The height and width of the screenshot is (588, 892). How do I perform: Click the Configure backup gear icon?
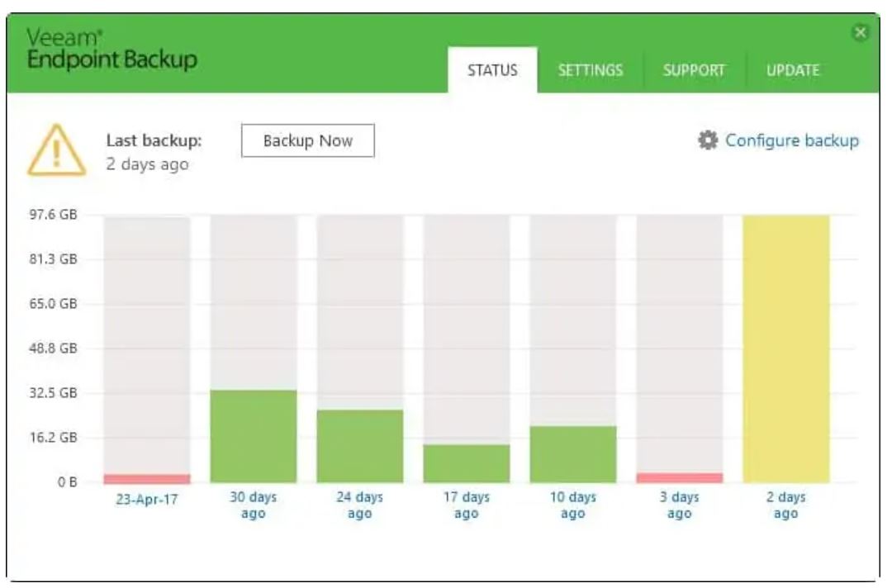point(708,141)
